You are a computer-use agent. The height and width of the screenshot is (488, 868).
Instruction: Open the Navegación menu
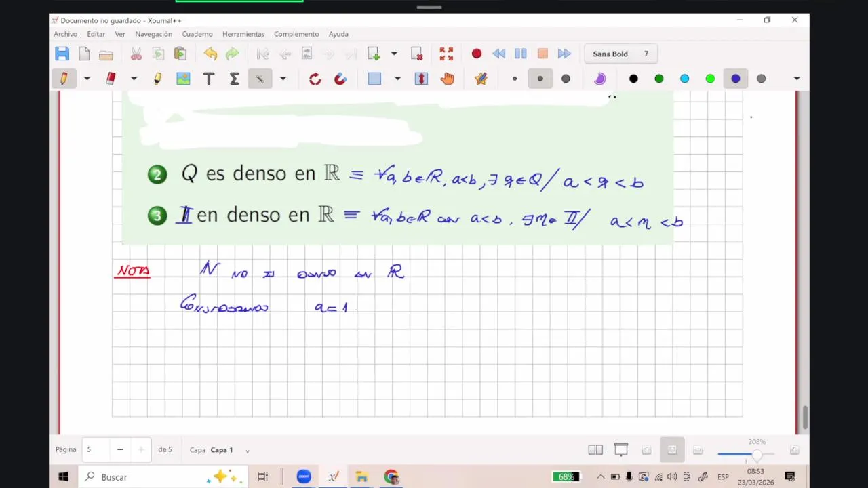153,34
